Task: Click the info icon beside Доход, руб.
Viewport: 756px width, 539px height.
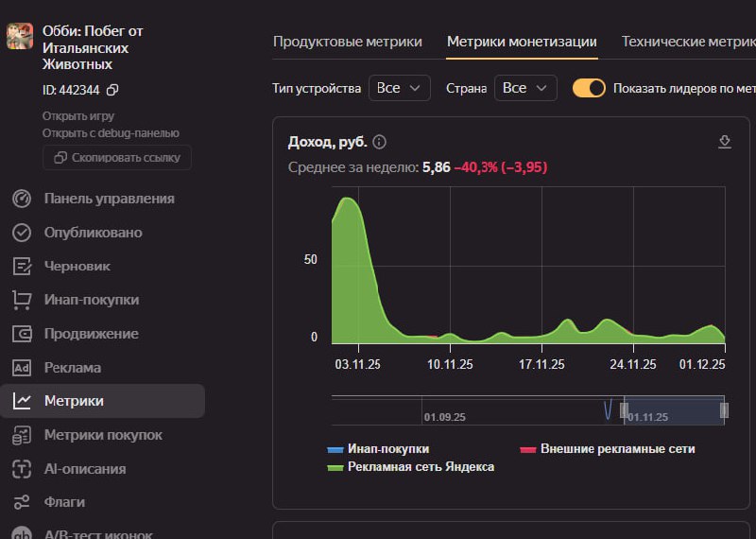Action: click(x=380, y=142)
